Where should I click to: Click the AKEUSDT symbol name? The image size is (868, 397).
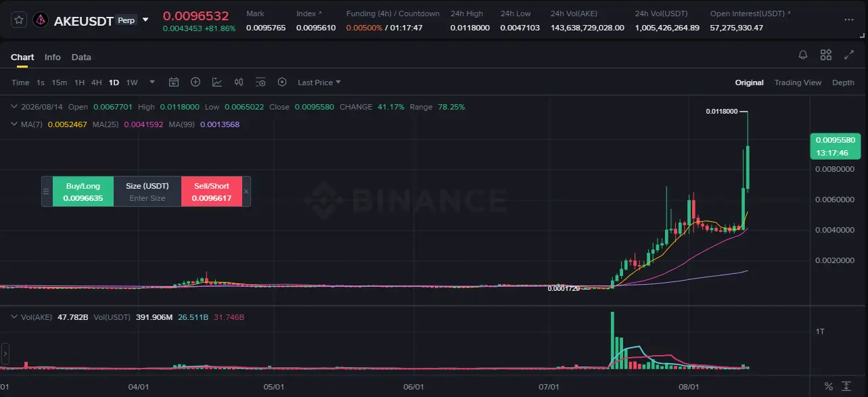pyautogui.click(x=83, y=21)
